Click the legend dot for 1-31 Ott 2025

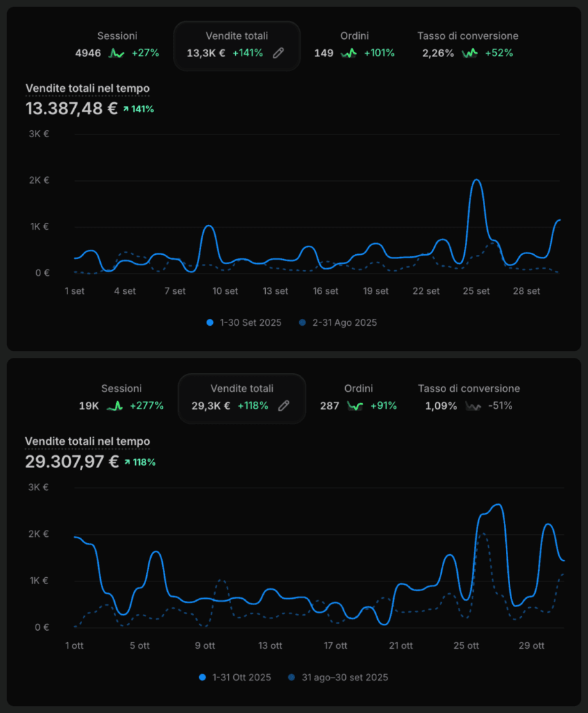(x=202, y=677)
